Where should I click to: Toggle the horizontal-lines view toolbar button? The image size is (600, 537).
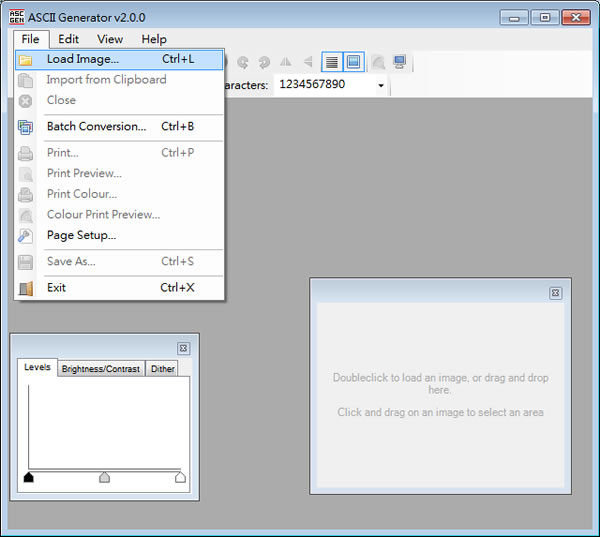point(331,62)
